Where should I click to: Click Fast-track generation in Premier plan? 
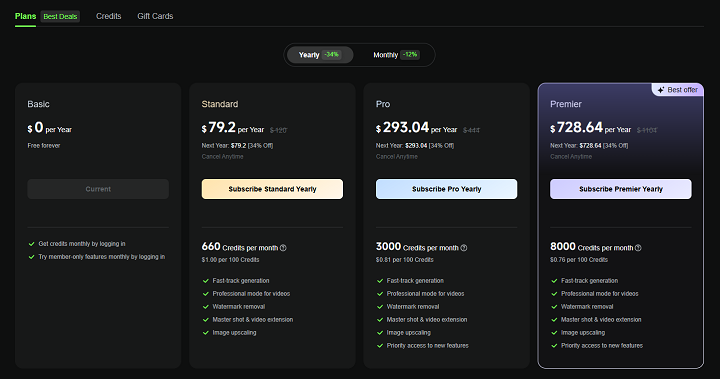click(x=590, y=281)
